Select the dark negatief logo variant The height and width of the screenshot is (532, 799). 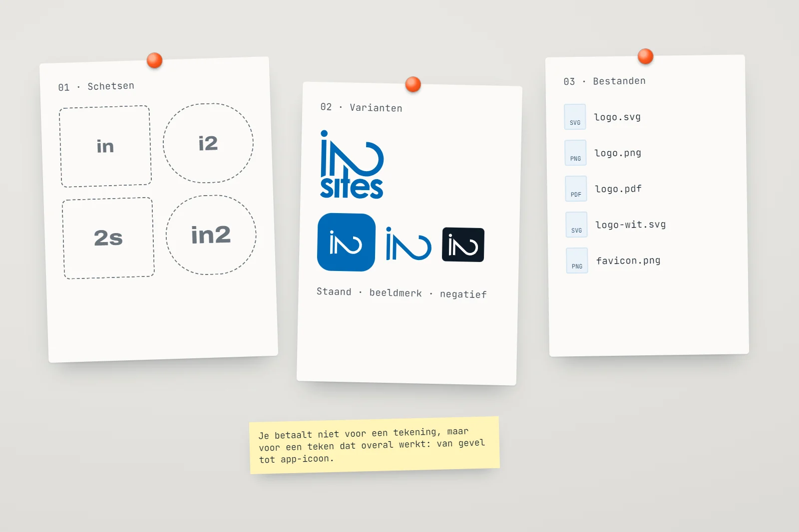click(x=463, y=245)
